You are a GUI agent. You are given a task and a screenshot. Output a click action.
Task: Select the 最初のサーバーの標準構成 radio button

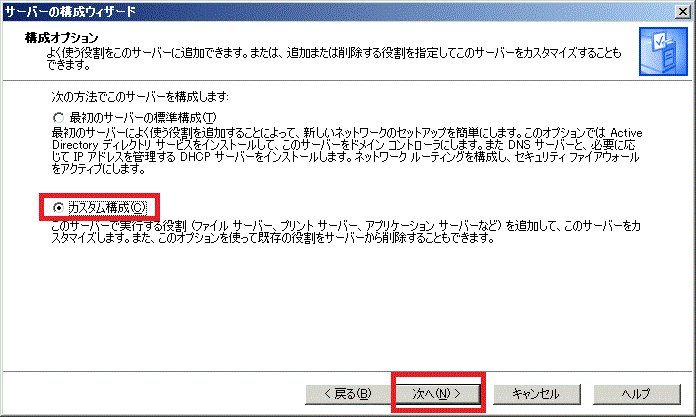(58, 118)
